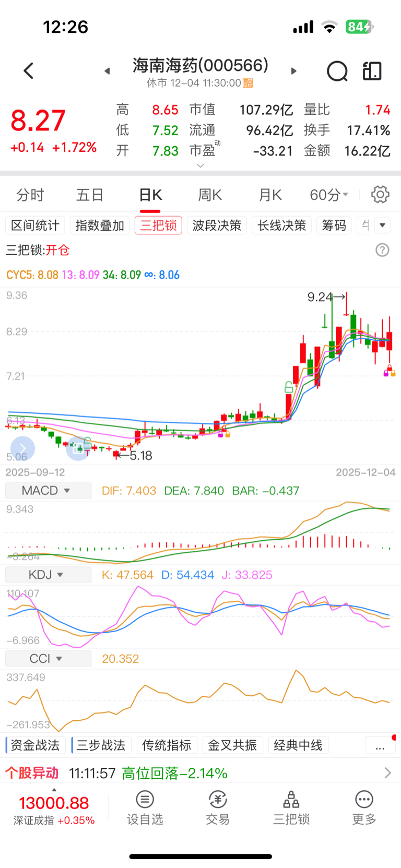Select the 日K tab
Viewport: 401px width, 868px height.
point(150,195)
